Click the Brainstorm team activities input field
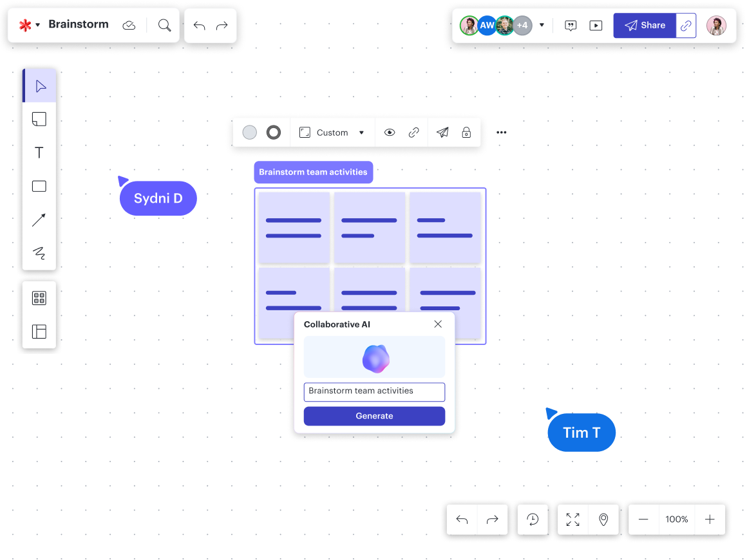The height and width of the screenshot is (560, 747). (374, 391)
